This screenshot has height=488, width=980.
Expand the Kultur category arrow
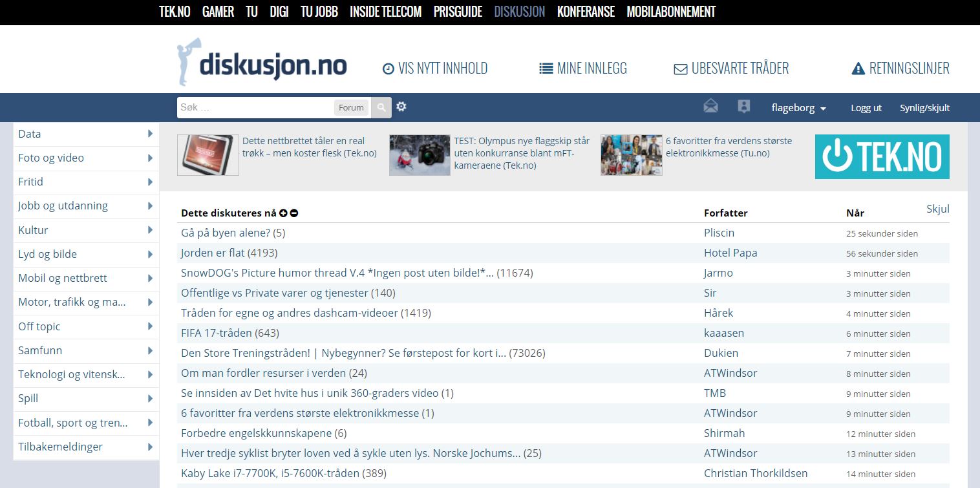tap(150, 230)
